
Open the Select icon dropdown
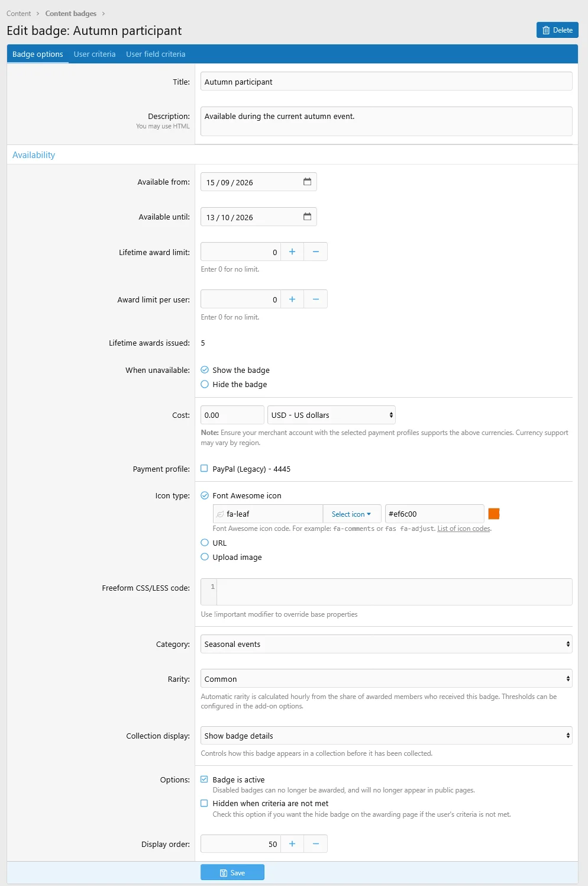[351, 514]
